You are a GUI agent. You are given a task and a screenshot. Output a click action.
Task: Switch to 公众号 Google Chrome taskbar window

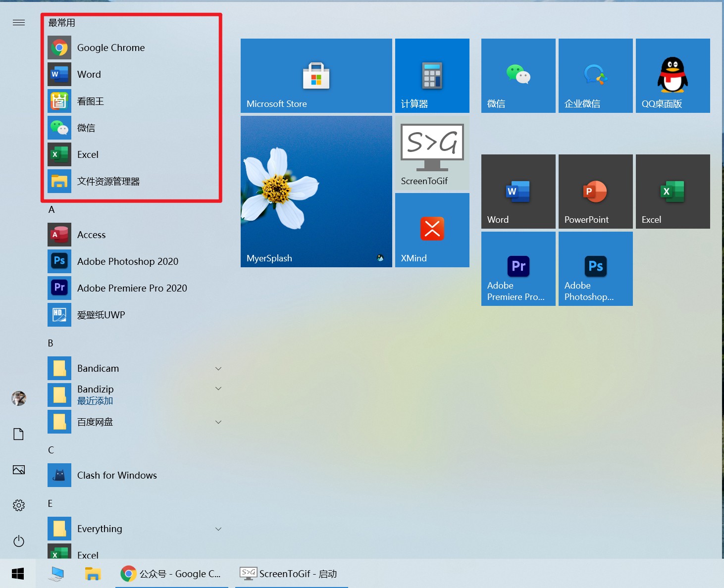tap(172, 574)
